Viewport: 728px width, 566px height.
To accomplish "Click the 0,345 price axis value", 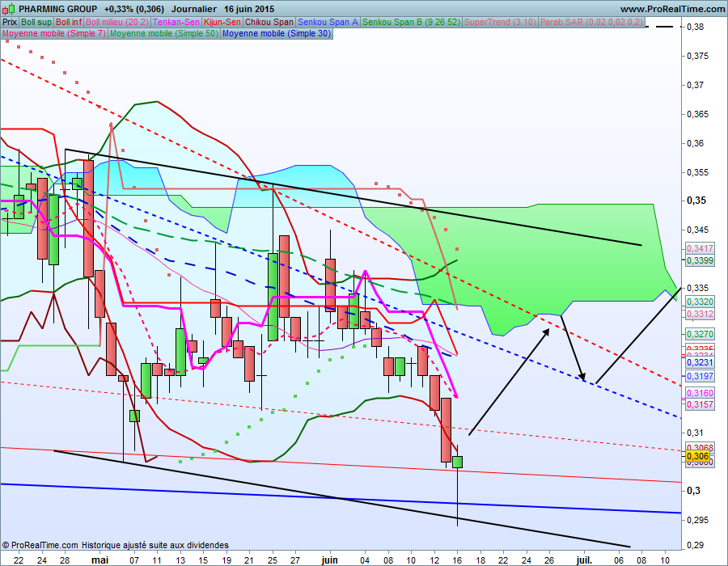I will (x=698, y=230).
